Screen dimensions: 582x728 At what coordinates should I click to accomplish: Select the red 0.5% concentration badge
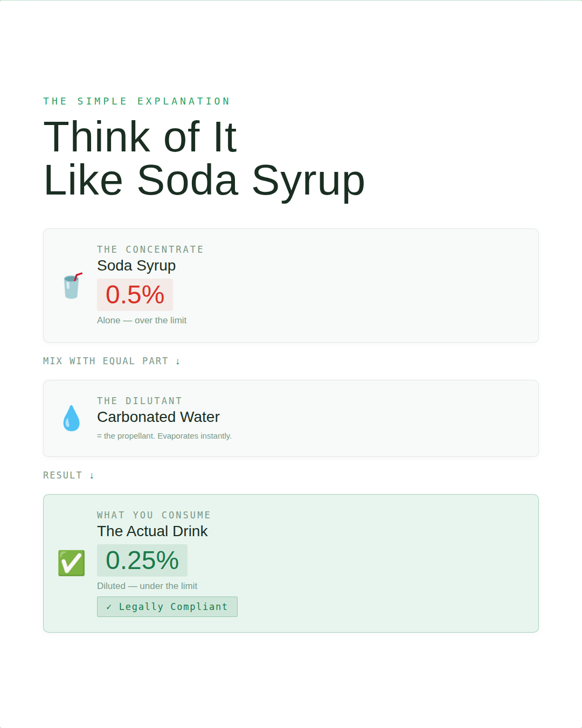tap(135, 295)
